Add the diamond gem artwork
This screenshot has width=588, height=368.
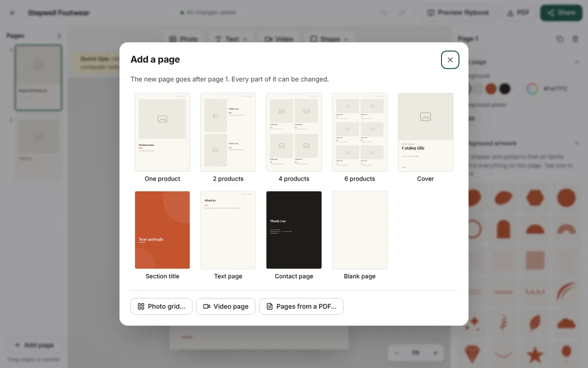pos(473,354)
